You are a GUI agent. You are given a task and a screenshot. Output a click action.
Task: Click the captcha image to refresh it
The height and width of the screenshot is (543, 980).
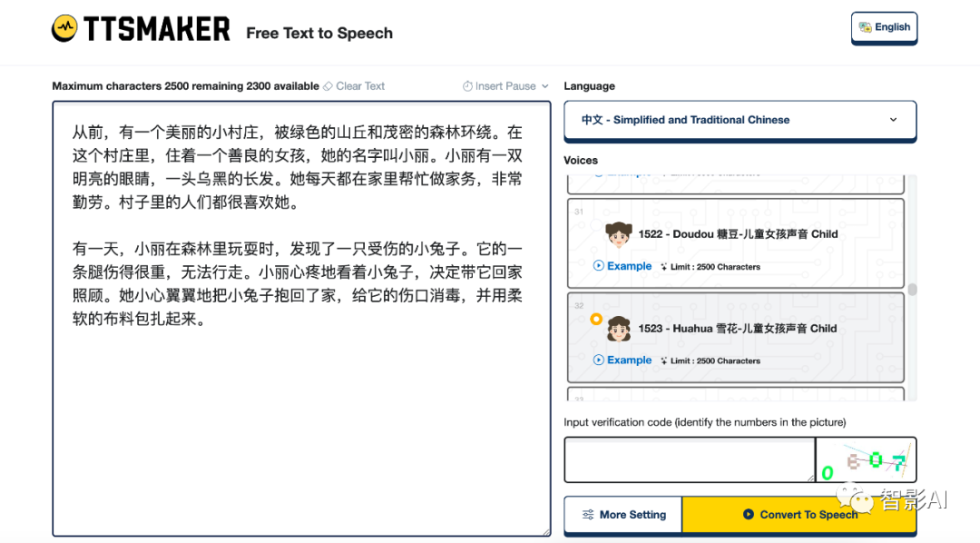(865, 460)
